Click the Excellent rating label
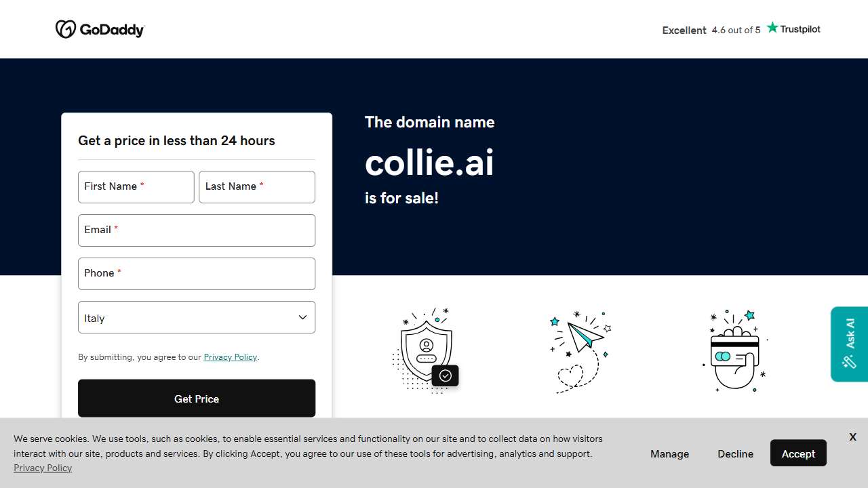The height and width of the screenshot is (488, 868). [x=684, y=30]
